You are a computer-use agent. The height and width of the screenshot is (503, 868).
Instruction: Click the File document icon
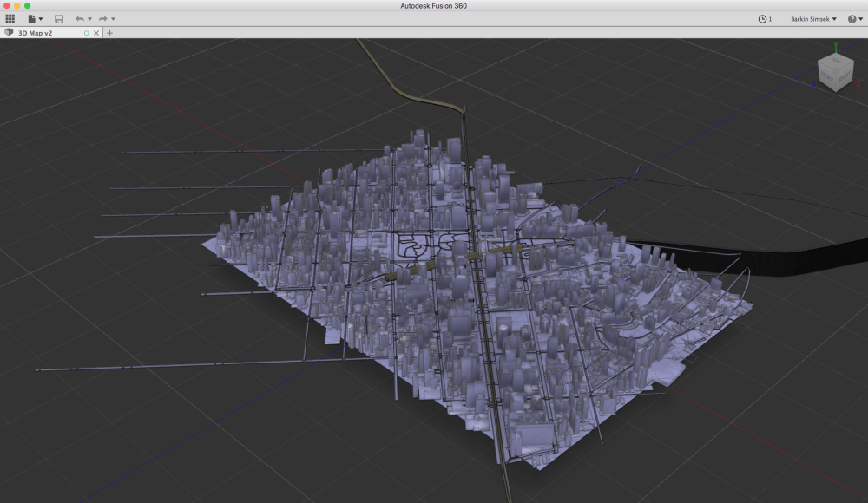click(32, 18)
